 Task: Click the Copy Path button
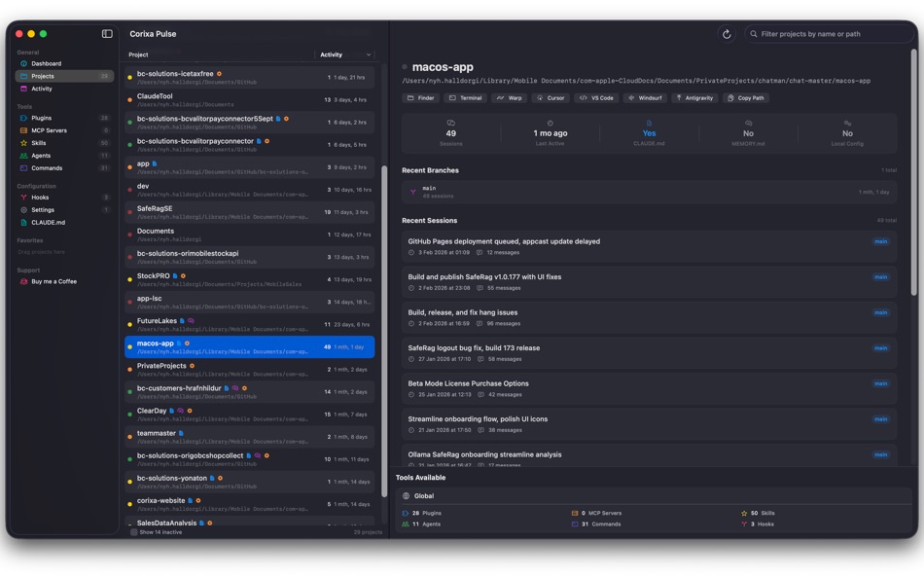[744, 97]
